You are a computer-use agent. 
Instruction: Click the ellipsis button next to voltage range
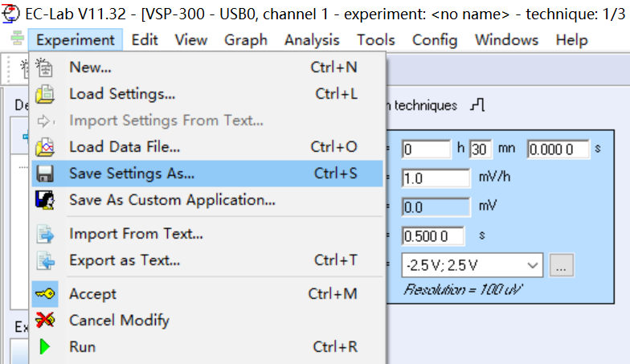562,264
